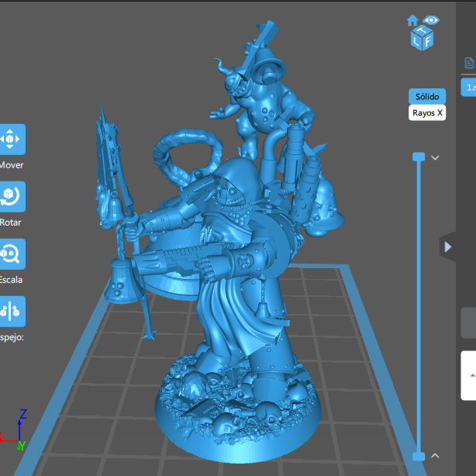Switch to Rayos X view mode

427,113
